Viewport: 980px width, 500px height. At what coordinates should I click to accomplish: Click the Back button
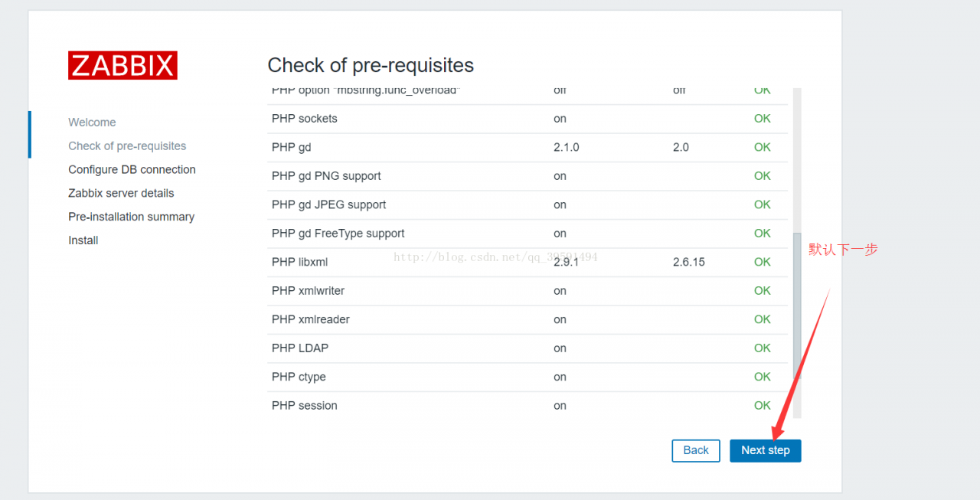[x=695, y=450]
